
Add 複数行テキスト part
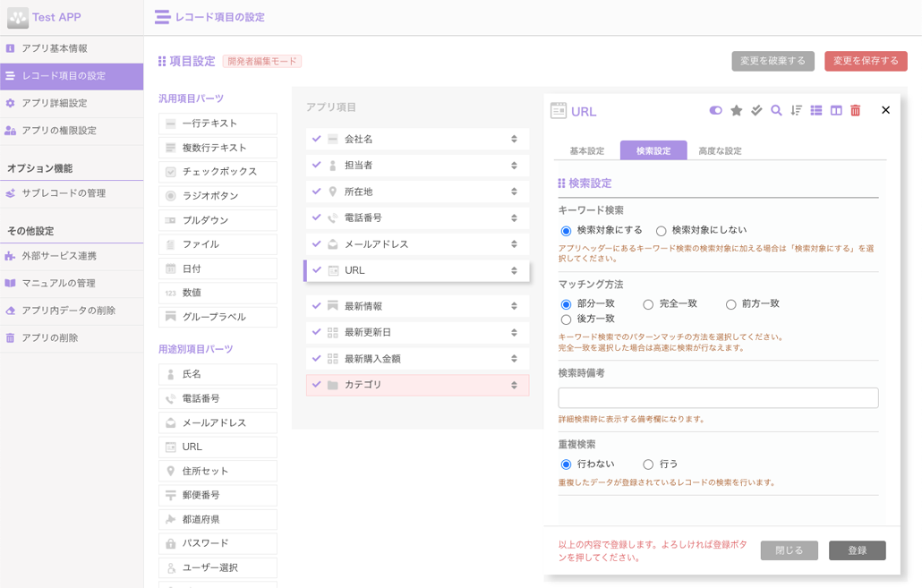point(218,148)
